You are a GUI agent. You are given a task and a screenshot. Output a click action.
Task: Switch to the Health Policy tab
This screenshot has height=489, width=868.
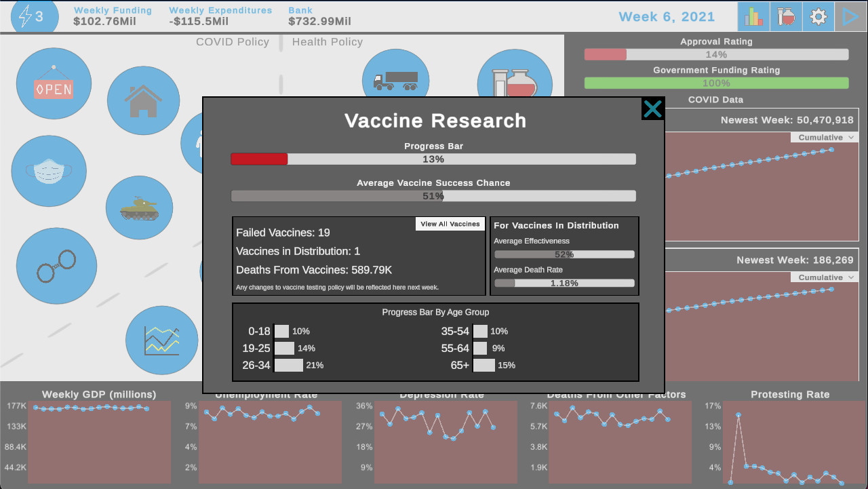pos(327,42)
